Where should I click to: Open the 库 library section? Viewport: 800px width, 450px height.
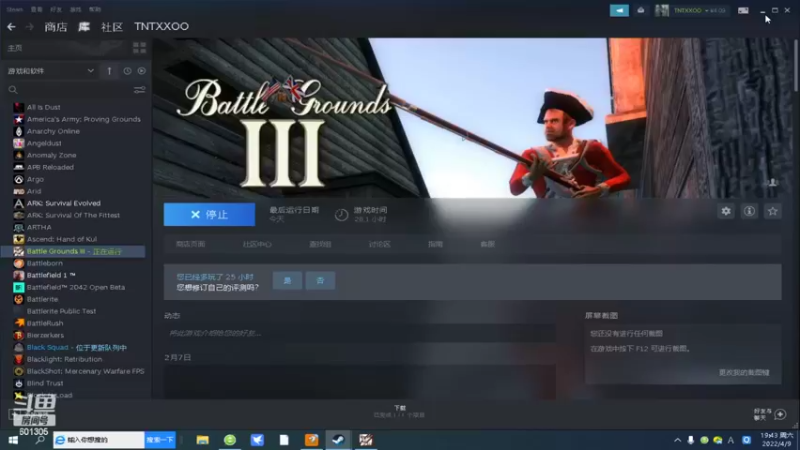pyautogui.click(x=84, y=27)
